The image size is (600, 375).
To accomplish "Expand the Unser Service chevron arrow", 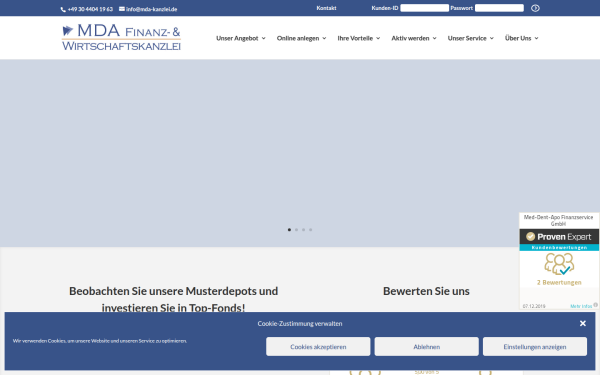I will coord(492,38).
